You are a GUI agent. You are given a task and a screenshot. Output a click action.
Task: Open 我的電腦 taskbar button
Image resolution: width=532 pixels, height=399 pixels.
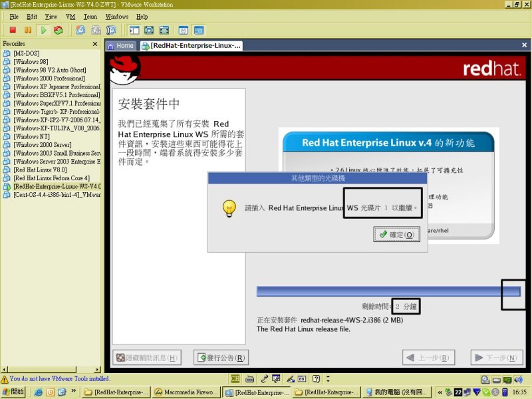397,392
